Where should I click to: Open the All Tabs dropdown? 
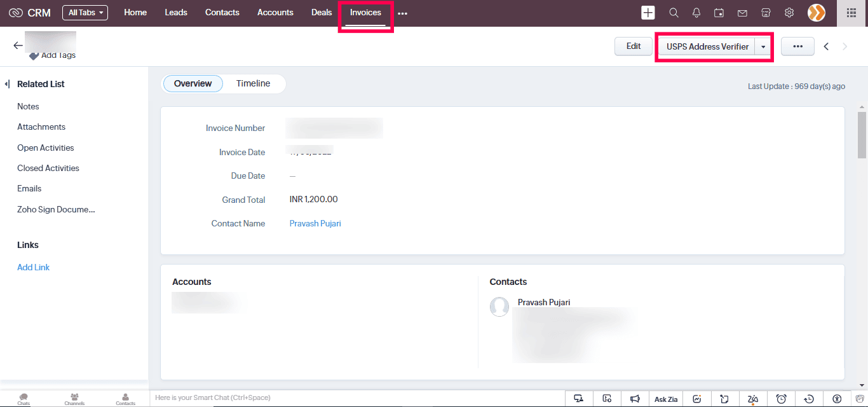coord(85,13)
